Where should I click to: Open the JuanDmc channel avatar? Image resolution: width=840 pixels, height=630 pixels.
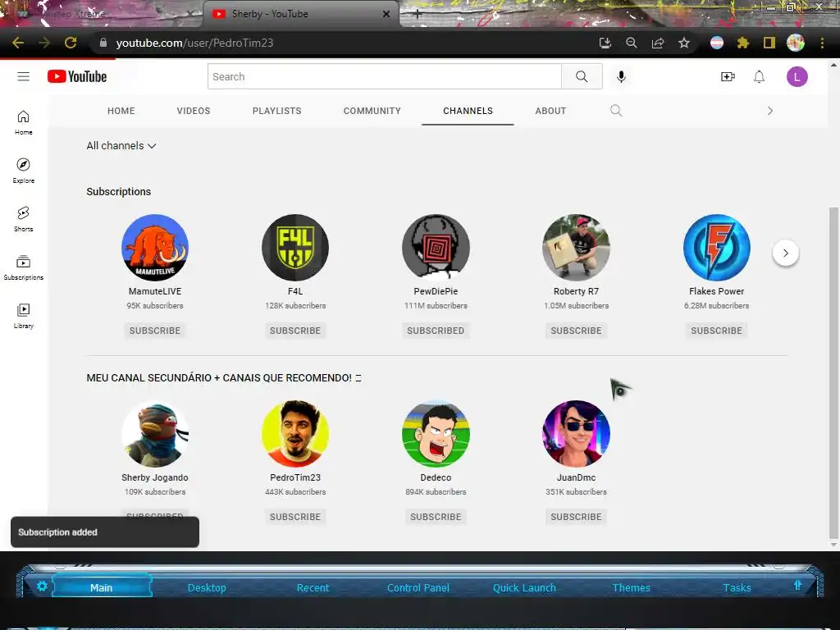tap(576, 434)
